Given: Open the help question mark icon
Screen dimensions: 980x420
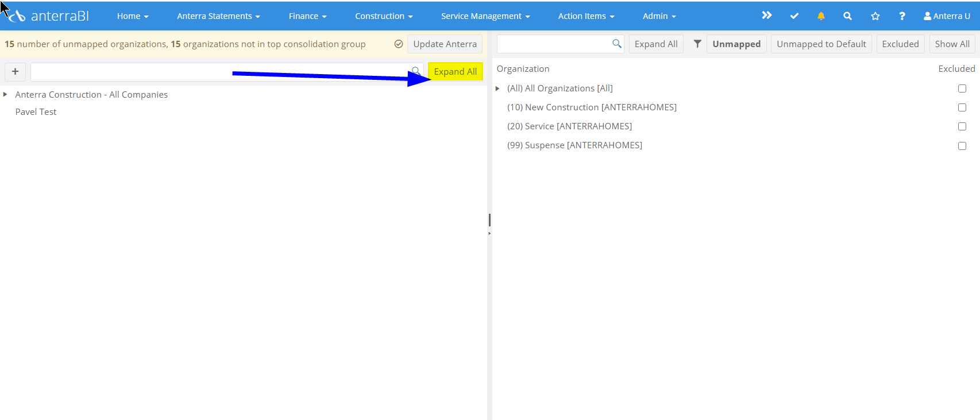Looking at the screenshot, I should (902, 16).
